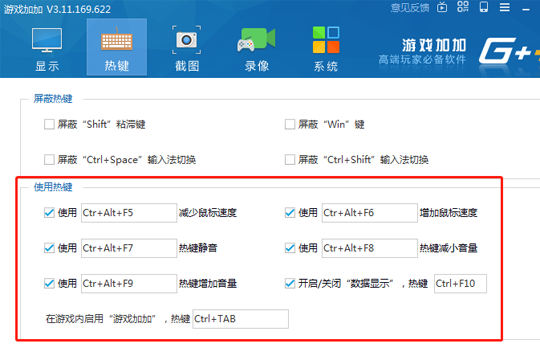
Task: Click the G+ logo
Action: [509, 52]
